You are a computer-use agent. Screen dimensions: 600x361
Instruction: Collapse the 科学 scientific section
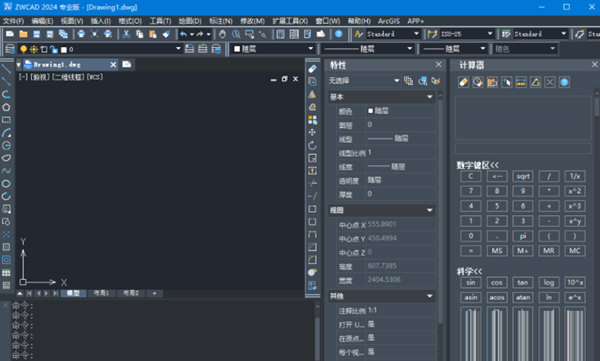pyautogui.click(x=470, y=271)
